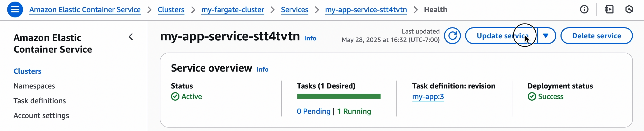Click the green tasks progress bar
Image resolution: width=644 pixels, height=131 pixels.
[339, 96]
